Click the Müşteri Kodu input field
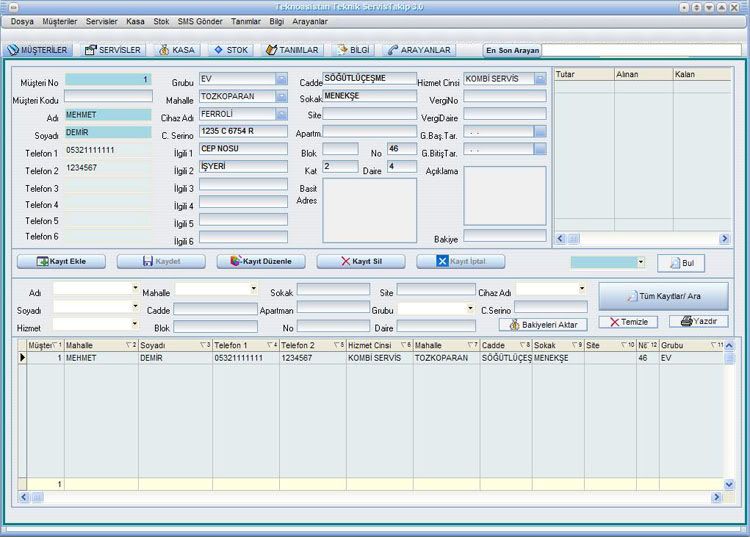Image resolution: width=750 pixels, height=537 pixels. [x=108, y=96]
